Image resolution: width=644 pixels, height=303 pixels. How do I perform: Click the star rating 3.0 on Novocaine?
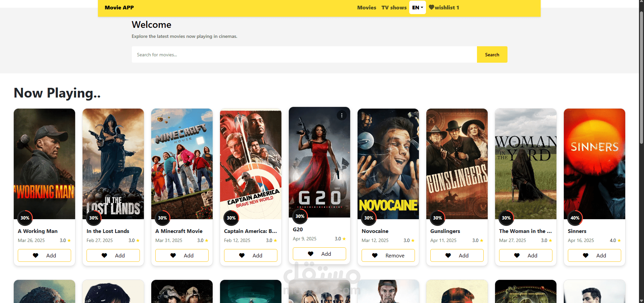tap(409, 240)
